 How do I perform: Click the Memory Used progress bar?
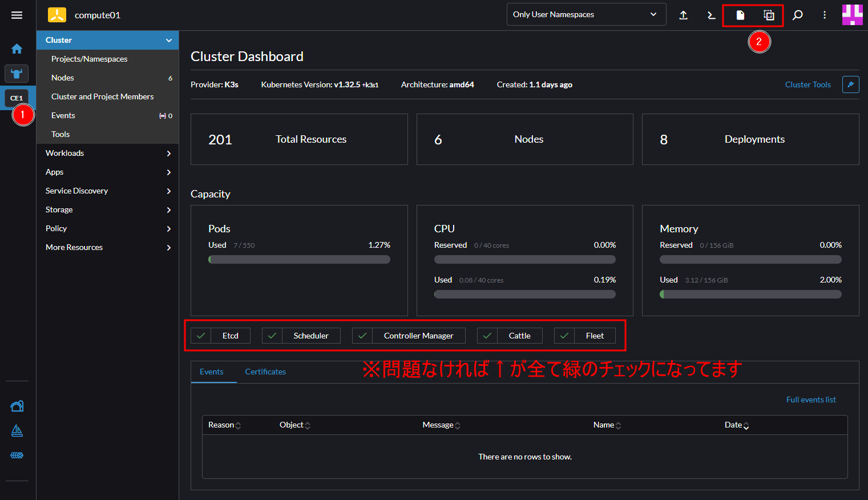(750, 294)
